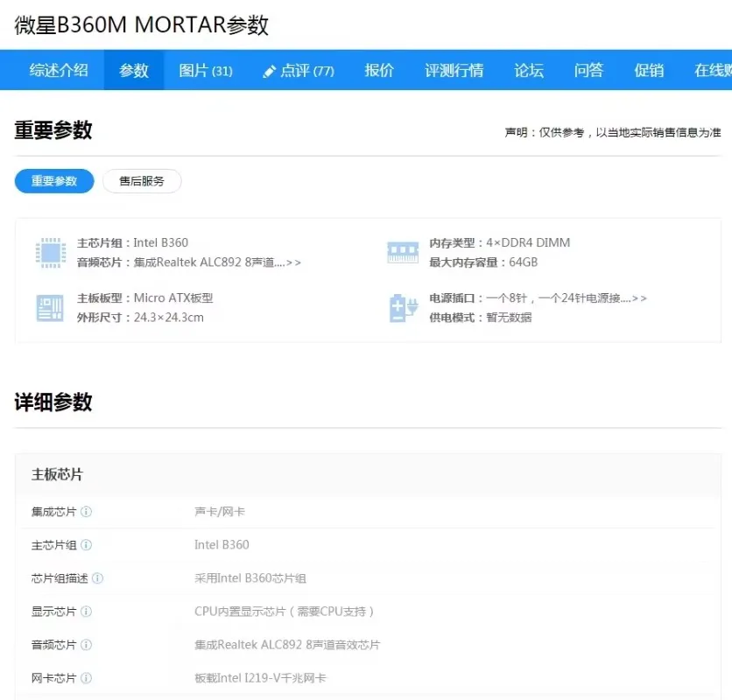Click the 详细参数 heading
Viewport: 732px width, 700px height.
[x=53, y=402]
